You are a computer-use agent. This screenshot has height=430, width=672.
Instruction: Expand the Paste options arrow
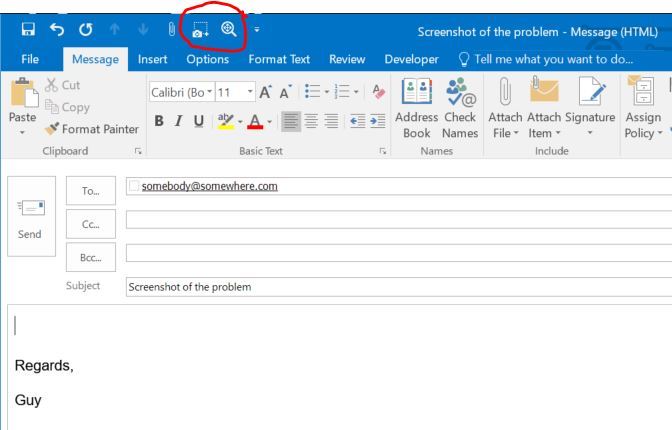22,133
